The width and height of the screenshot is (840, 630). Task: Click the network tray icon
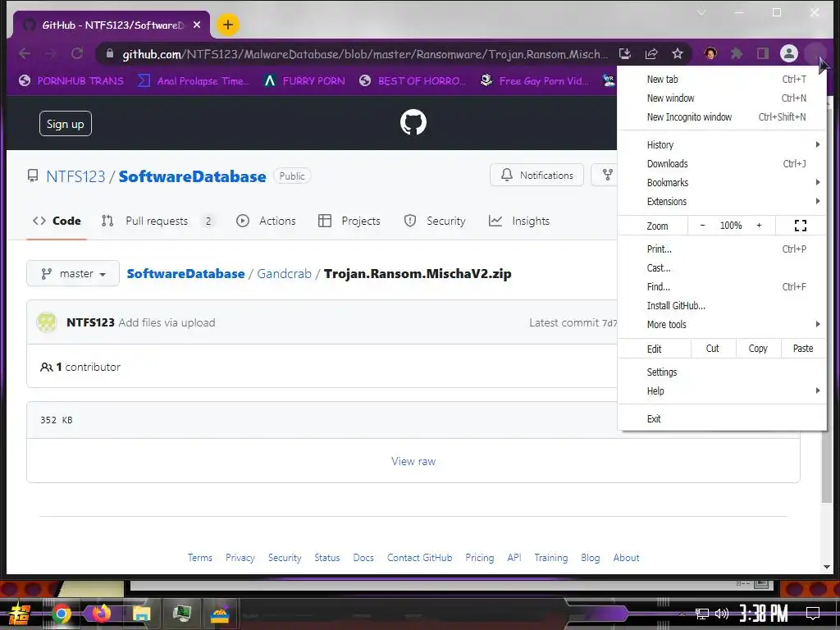click(x=702, y=614)
